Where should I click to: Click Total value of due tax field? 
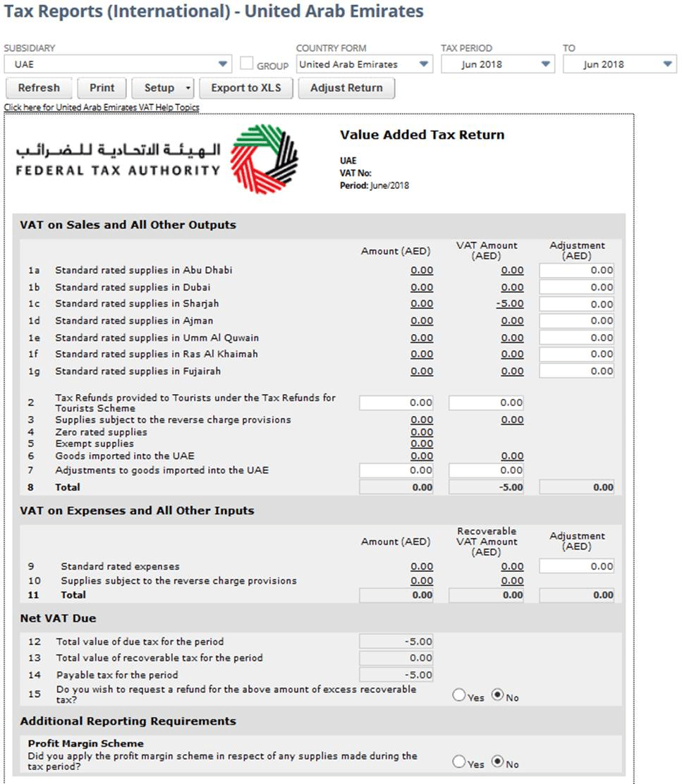pyautogui.click(x=396, y=642)
